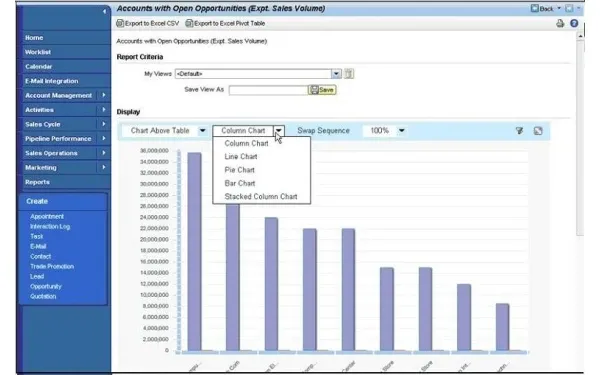
Task: Expand Marketing submenu
Action: point(103,167)
